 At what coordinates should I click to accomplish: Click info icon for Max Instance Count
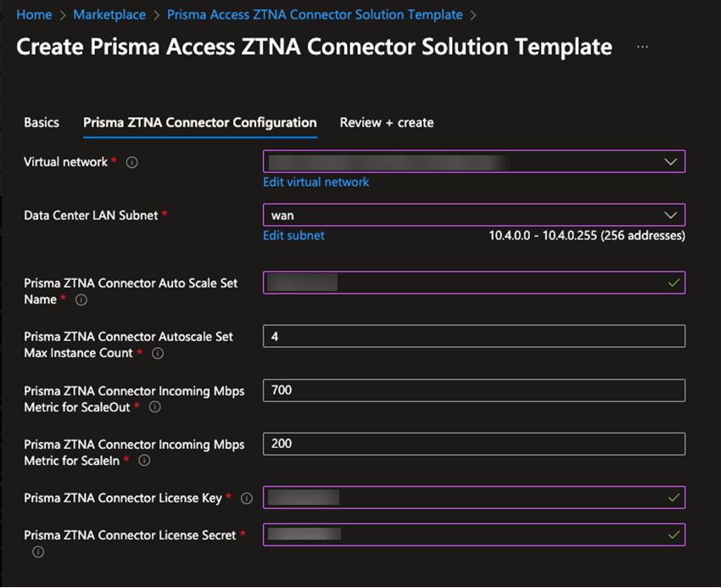157,353
